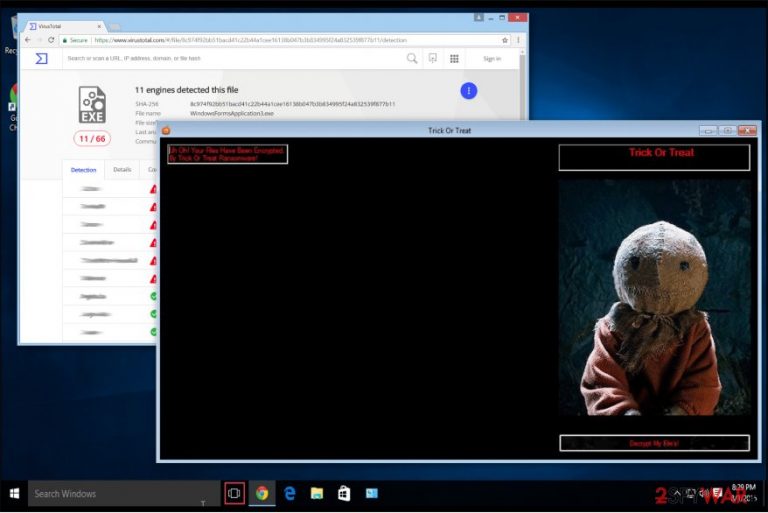Click the Trick Or Treat header box
The image size is (768, 513).
pos(654,157)
